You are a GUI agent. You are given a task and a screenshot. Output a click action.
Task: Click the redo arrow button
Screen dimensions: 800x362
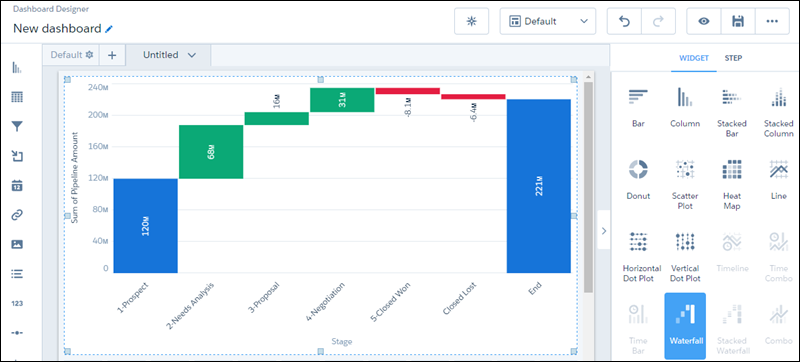658,21
